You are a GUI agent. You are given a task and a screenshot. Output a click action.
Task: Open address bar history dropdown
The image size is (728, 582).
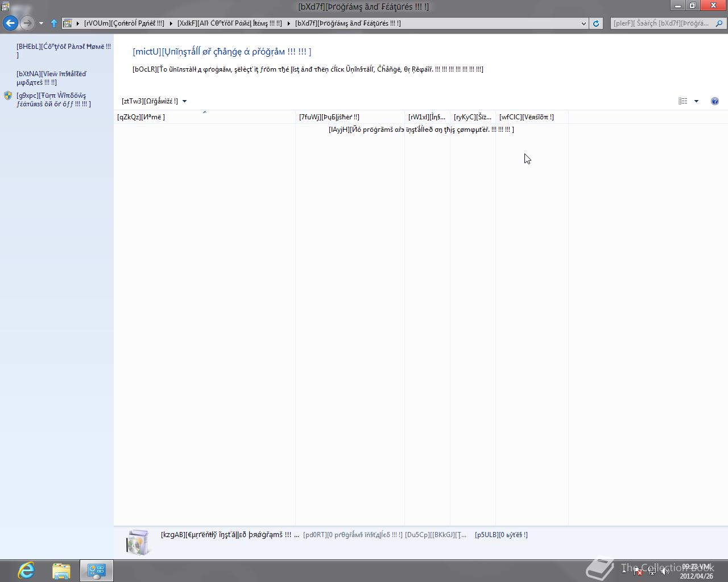[x=584, y=23]
